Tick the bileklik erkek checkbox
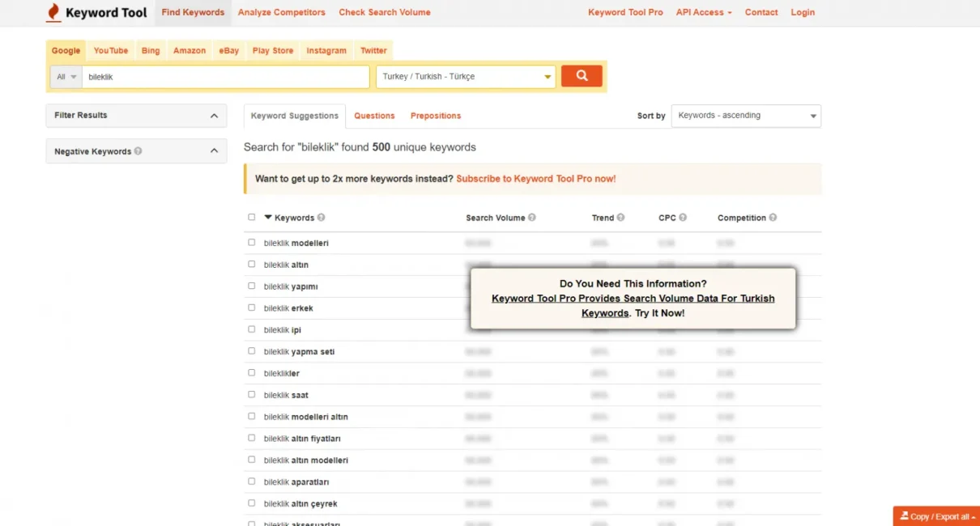The width and height of the screenshot is (980, 526). 251,308
